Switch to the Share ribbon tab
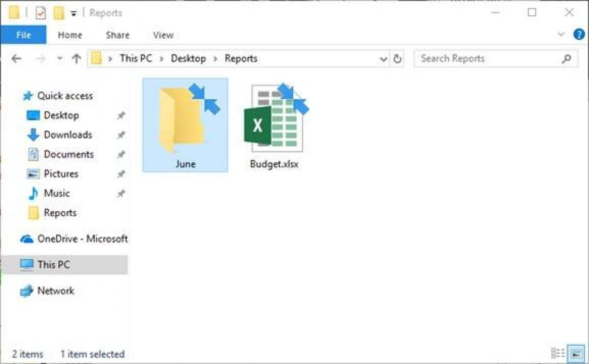This screenshot has width=589, height=364. coord(117,35)
